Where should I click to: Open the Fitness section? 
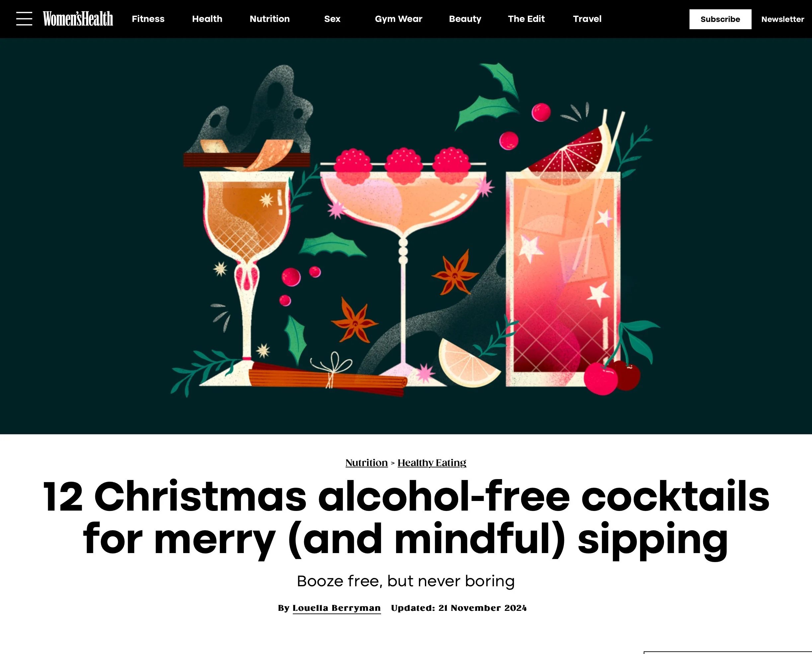[148, 19]
